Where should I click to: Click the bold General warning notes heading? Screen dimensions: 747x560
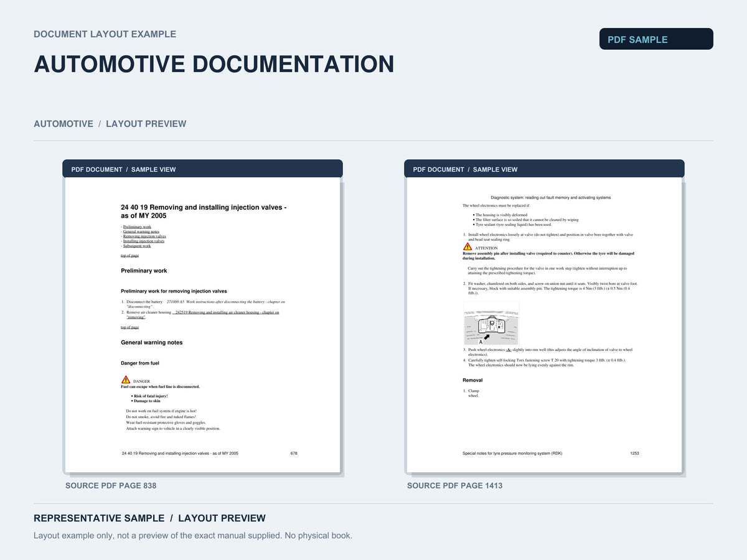tap(151, 343)
